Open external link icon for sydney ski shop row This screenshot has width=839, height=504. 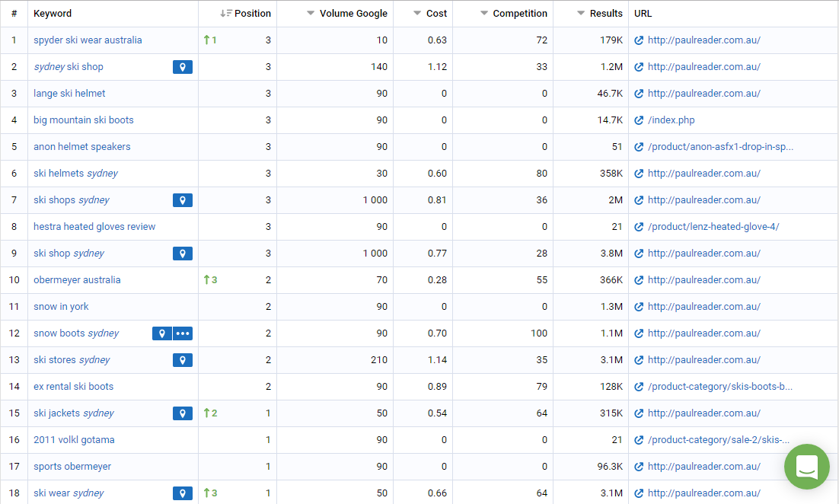[x=638, y=67]
